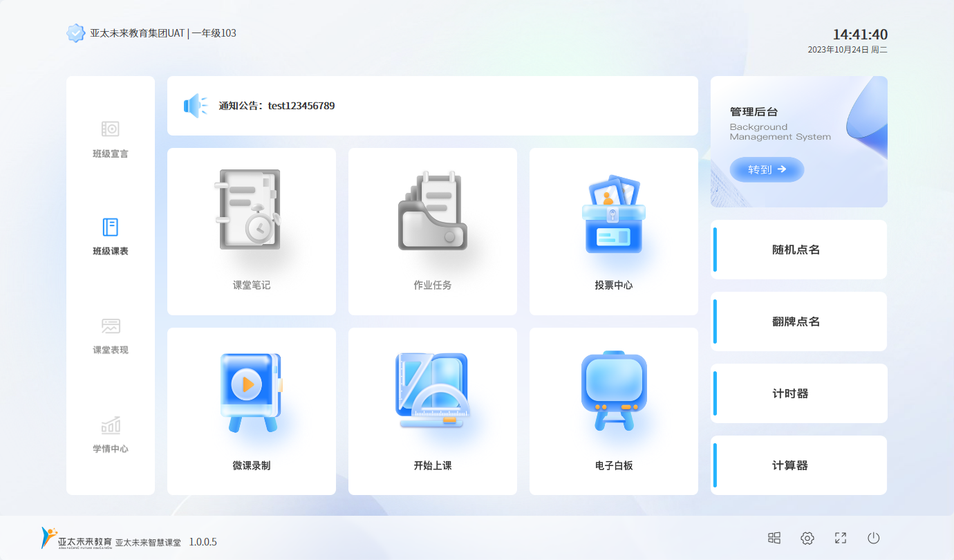Click the 班级宣言 label
This screenshot has height=560, width=954.
tap(111, 153)
